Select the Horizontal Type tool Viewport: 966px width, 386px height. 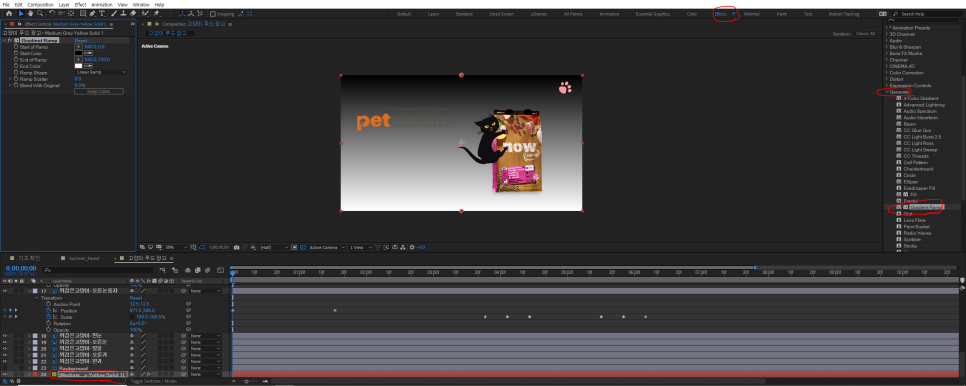point(102,13)
